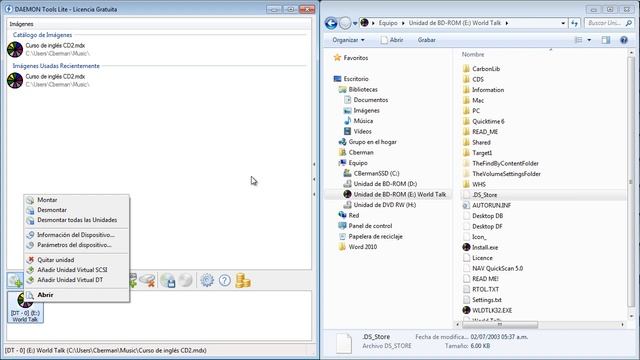
Task: Toggle the preview pane icon
Action: pyautogui.click(x=606, y=40)
